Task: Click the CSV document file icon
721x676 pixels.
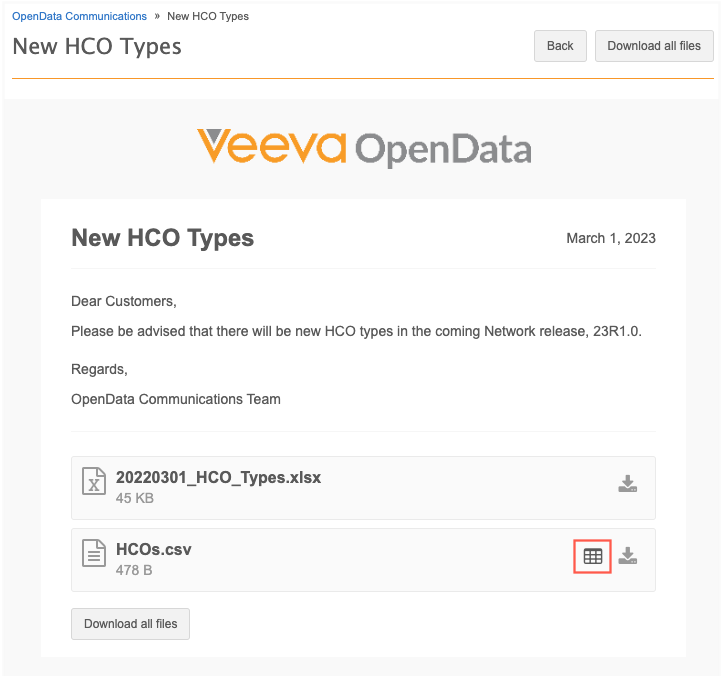Action: click(x=93, y=554)
